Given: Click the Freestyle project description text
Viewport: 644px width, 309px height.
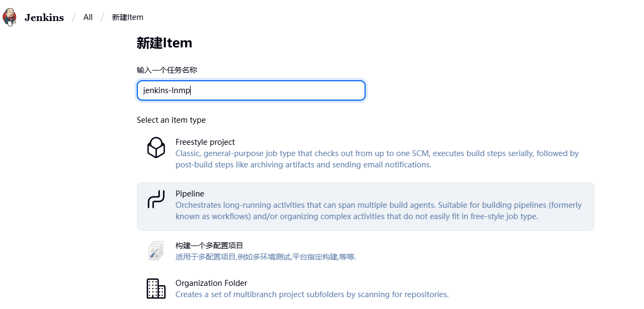Looking at the screenshot, I should coord(377,159).
